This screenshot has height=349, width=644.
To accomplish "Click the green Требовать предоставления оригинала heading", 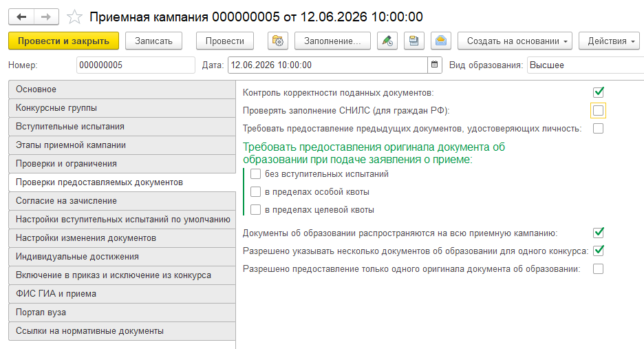I will click(x=374, y=153).
